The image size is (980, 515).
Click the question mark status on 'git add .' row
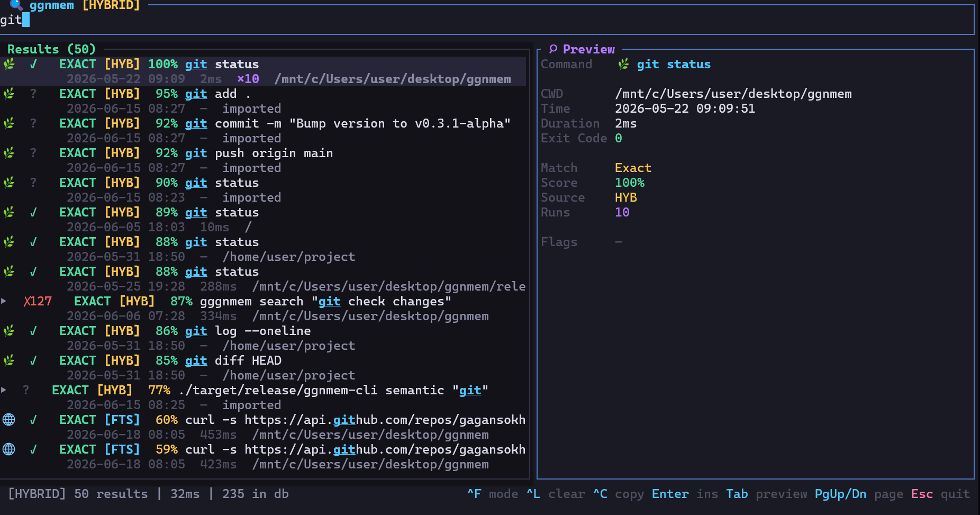tap(33, 94)
